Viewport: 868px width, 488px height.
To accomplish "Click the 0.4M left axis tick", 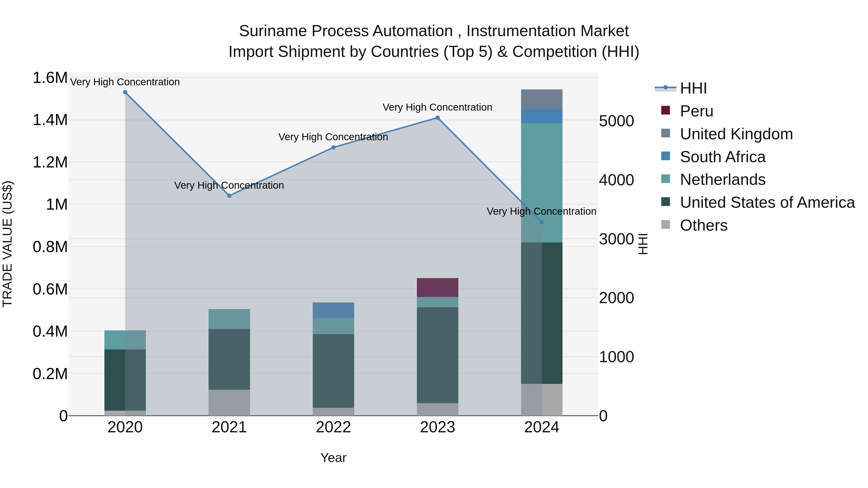I will pyautogui.click(x=50, y=331).
